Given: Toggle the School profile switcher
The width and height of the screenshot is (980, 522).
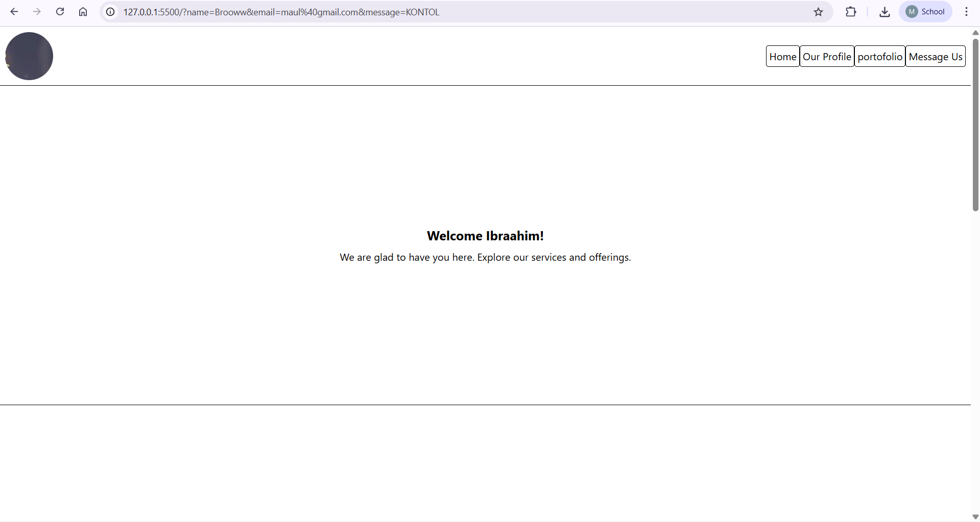Looking at the screenshot, I should point(912,11).
